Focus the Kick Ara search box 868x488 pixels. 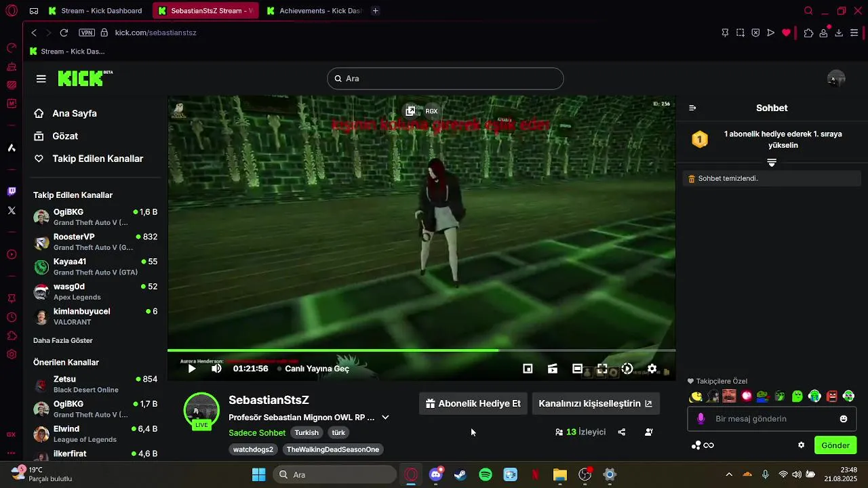446,79
